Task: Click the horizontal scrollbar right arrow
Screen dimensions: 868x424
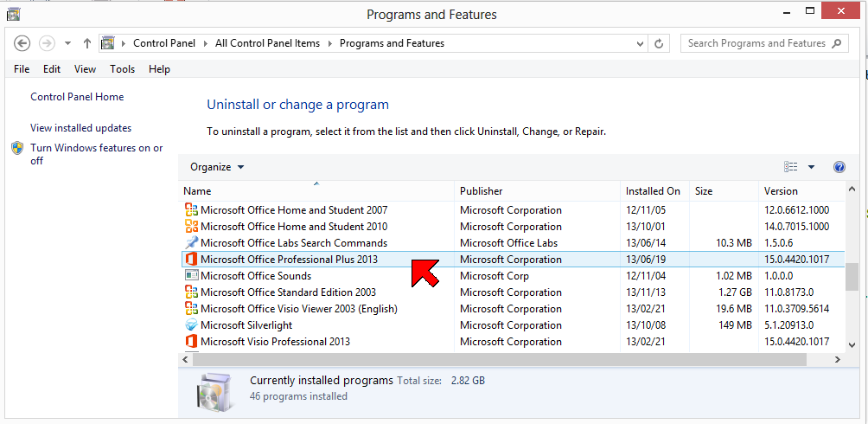Action: tap(838, 360)
